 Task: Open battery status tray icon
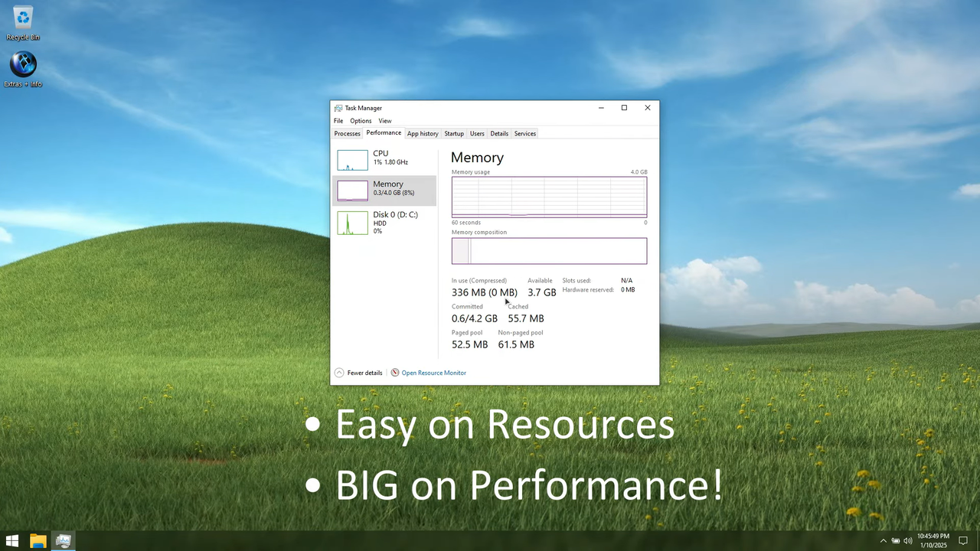896,541
